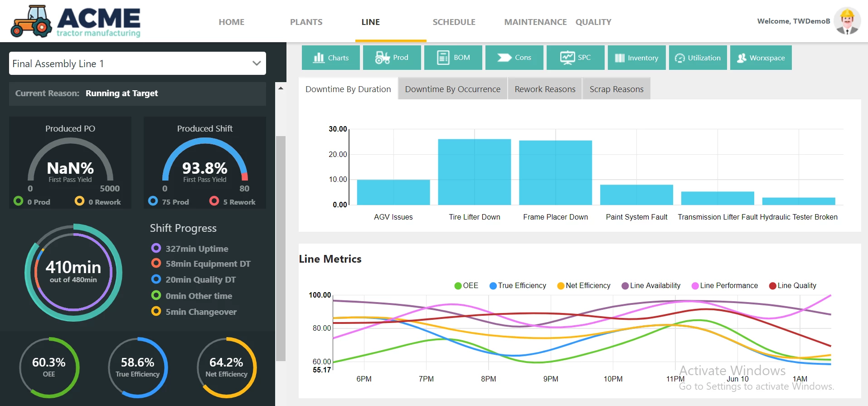The height and width of the screenshot is (406, 868).
Task: Open the MAINTENANCE menu
Action: click(536, 22)
